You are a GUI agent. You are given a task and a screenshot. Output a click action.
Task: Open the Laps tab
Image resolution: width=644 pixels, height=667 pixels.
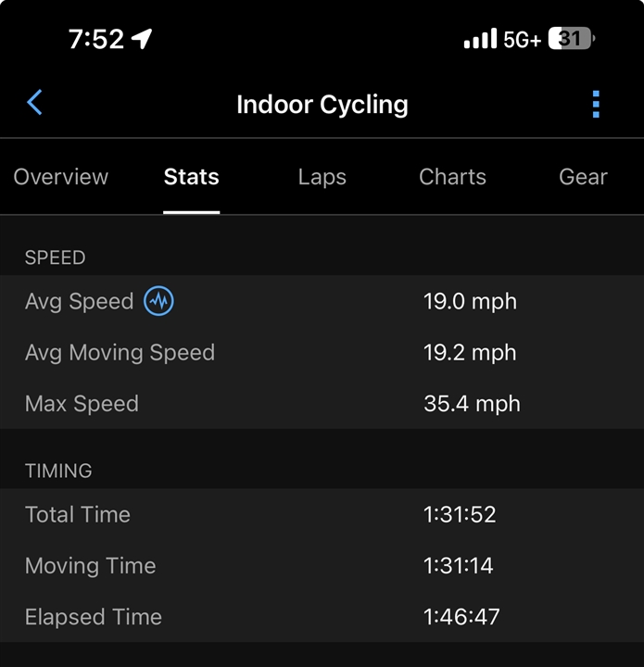(x=322, y=177)
